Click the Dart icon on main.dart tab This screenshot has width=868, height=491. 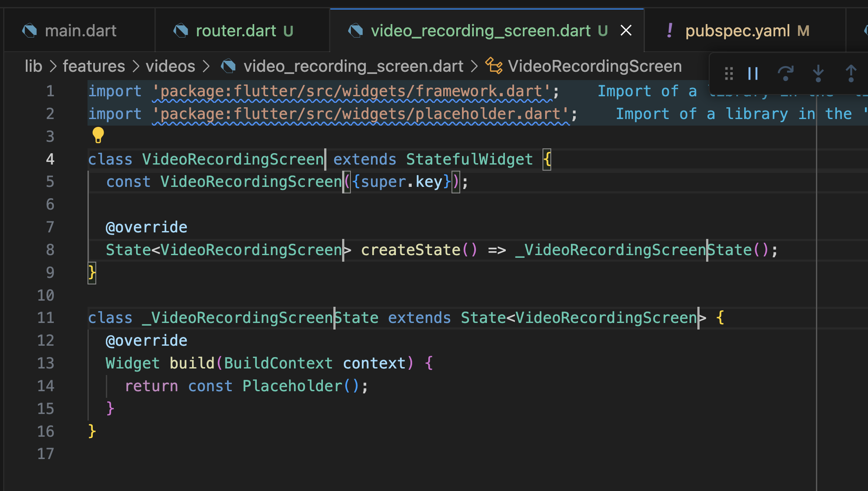[x=30, y=31]
